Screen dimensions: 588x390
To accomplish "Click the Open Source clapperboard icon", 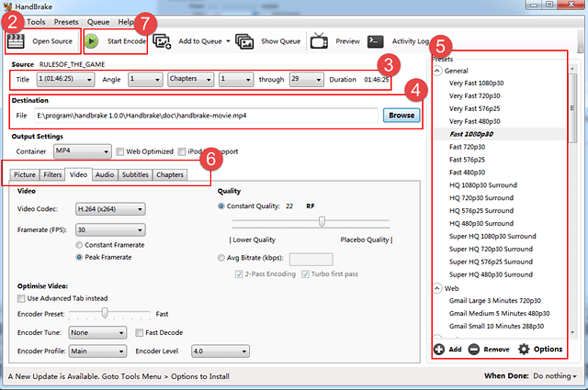I will point(17,41).
